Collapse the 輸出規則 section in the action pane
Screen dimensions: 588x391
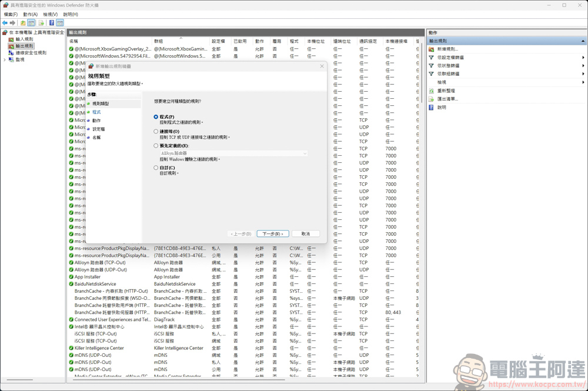(x=583, y=41)
